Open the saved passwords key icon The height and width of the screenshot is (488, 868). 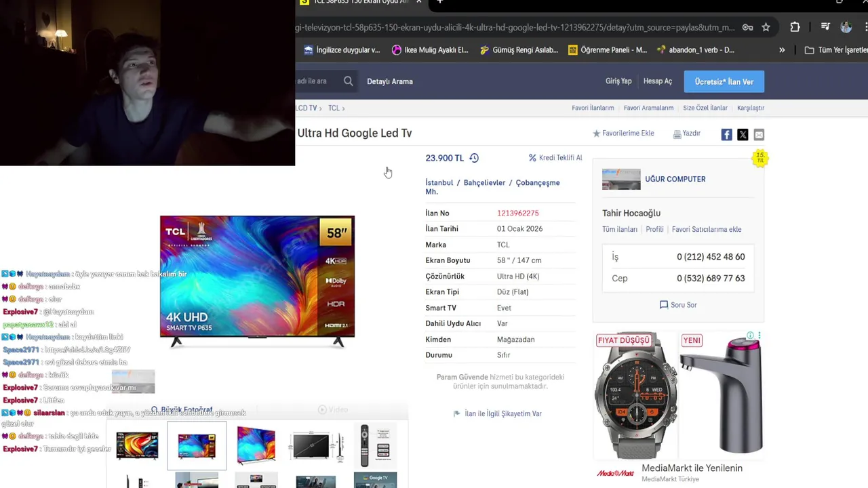point(747,27)
